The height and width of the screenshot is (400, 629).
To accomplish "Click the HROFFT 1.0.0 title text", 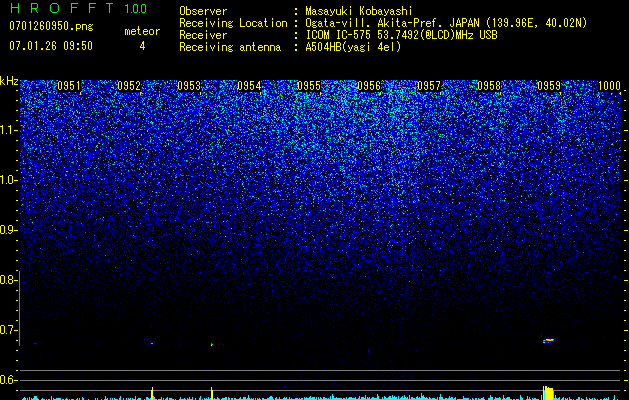I will (x=78, y=8).
